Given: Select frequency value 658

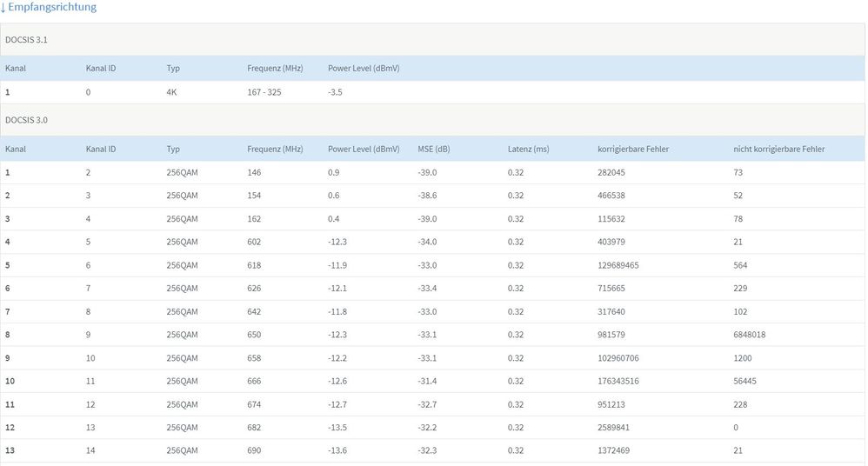Looking at the screenshot, I should click(254, 358).
